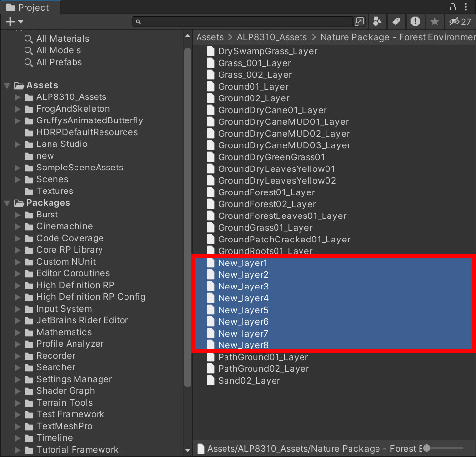Select the folder named new

click(39, 156)
